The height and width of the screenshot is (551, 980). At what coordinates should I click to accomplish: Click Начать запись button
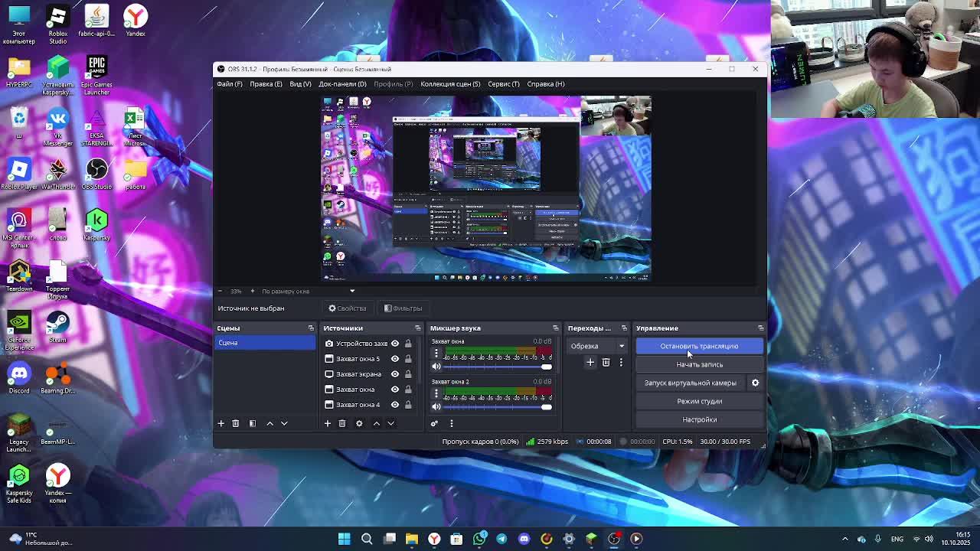(699, 364)
